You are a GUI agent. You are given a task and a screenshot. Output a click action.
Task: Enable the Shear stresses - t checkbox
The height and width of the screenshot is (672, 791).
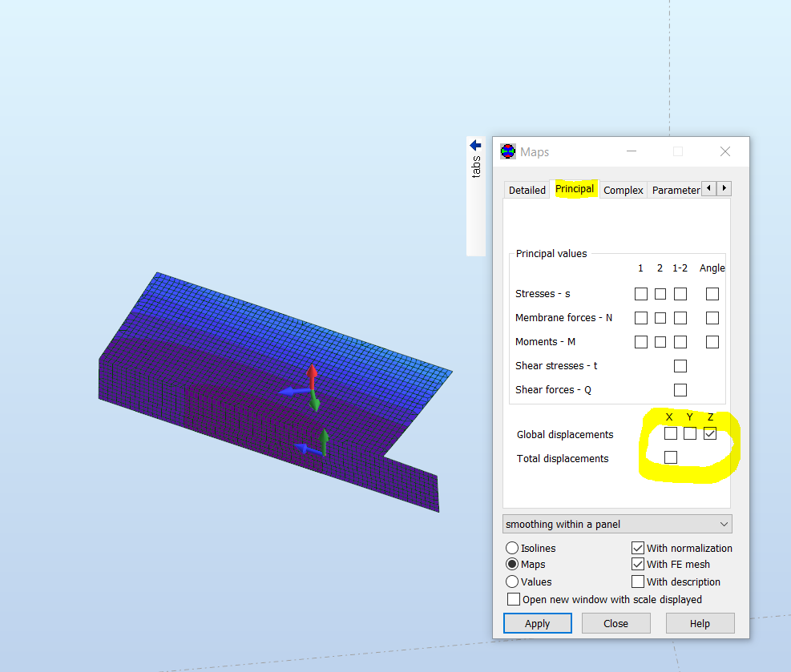click(680, 365)
